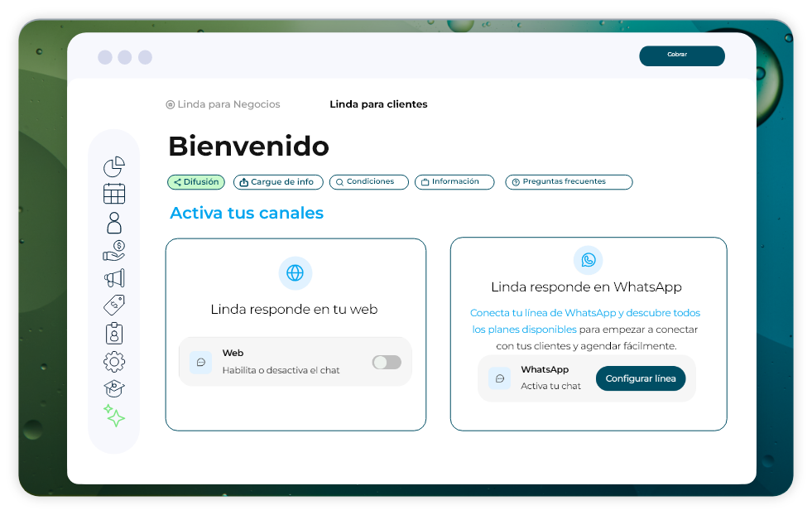Open the settings gear icon in sidebar

(114, 362)
